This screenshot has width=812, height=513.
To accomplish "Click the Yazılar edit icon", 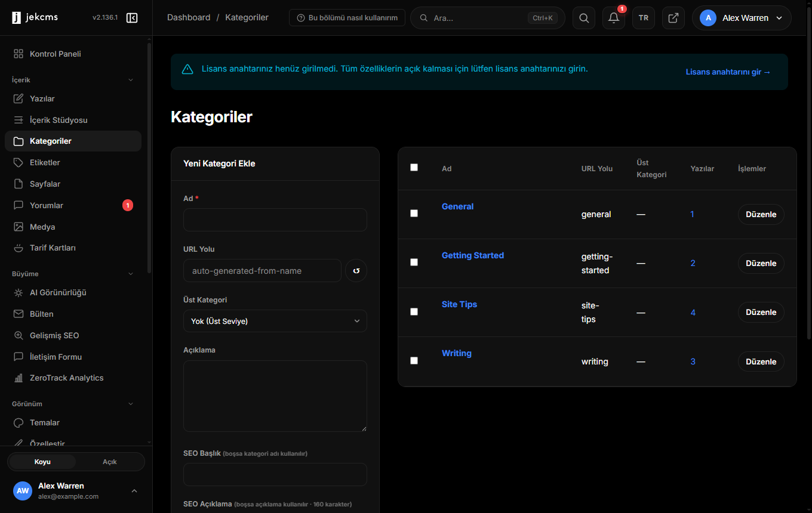I will click(19, 98).
